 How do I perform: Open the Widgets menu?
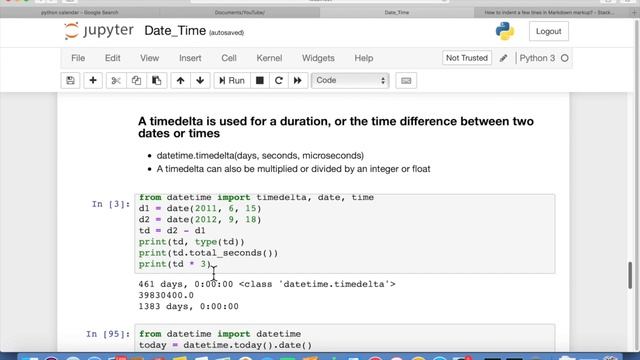point(318,58)
